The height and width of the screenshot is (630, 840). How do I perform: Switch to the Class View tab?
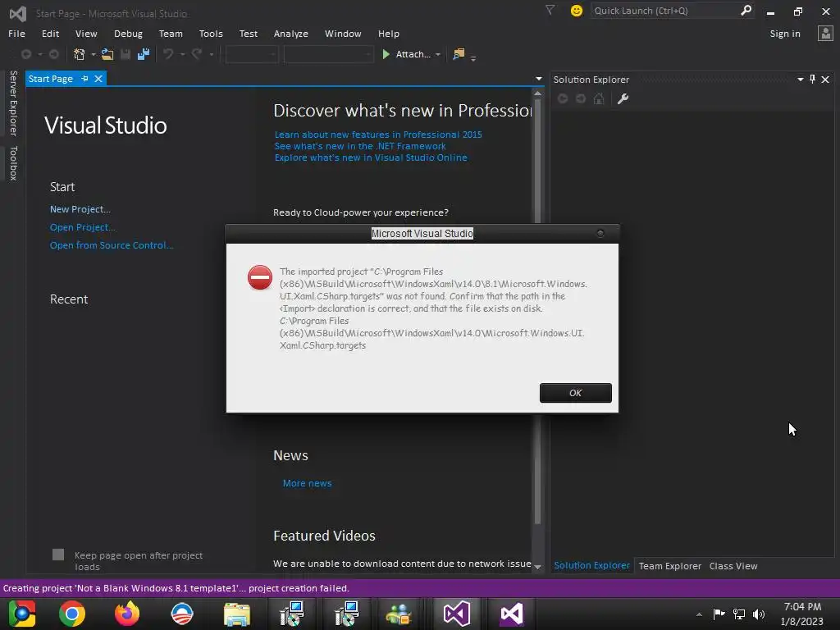point(733,566)
